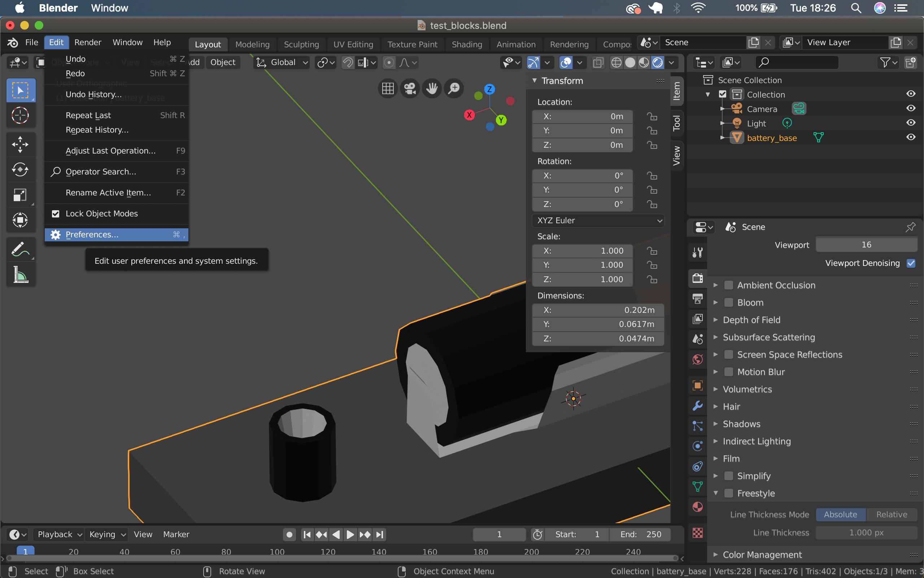Open the Modifiers wrench tab icon

click(697, 406)
